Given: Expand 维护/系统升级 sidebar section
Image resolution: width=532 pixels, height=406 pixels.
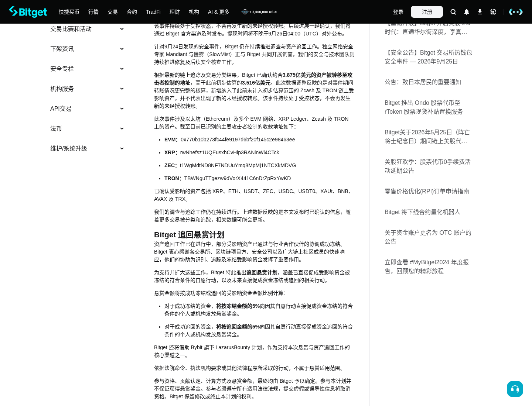Looking at the screenshot, I should [x=87, y=148].
